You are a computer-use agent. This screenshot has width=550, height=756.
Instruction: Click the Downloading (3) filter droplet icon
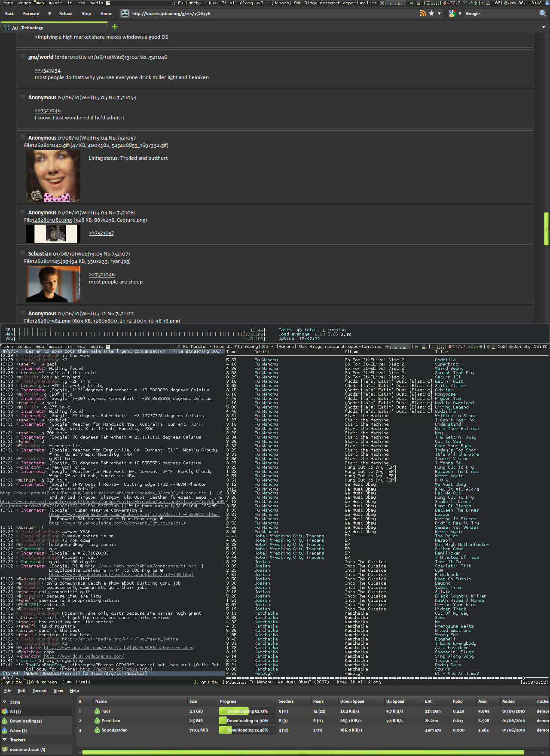pyautogui.click(x=5, y=721)
